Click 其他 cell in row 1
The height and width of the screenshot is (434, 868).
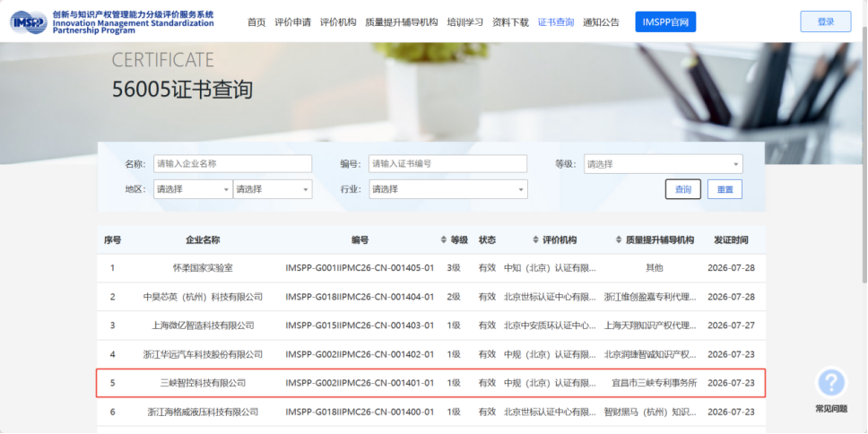655,268
